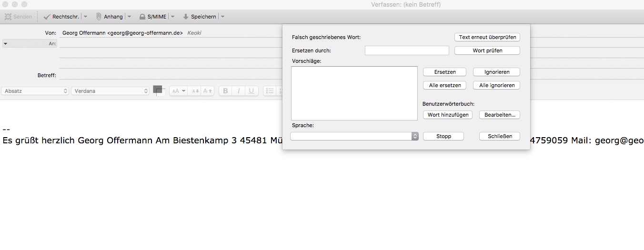Click inside the Vorschläge suggestions list
The image size is (644, 250).
[354, 93]
